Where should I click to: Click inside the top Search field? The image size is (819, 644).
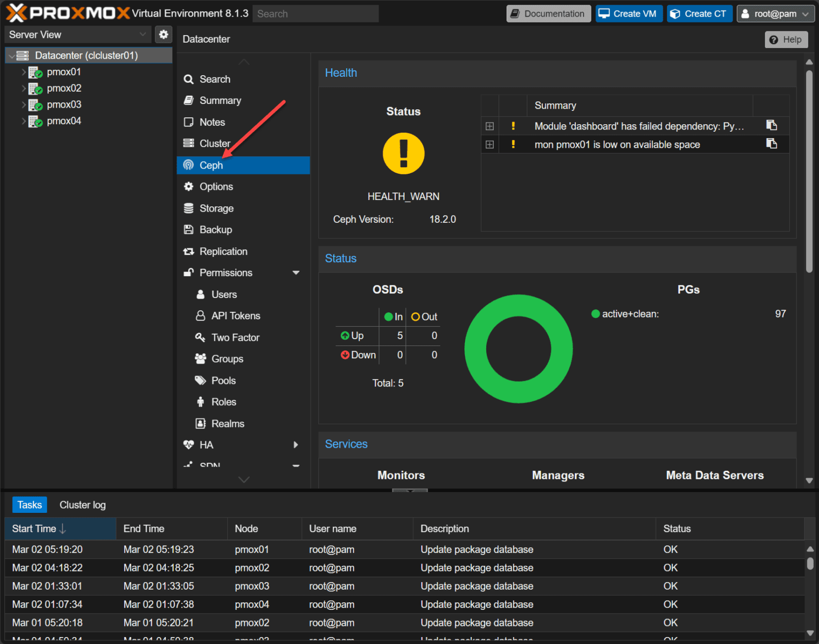click(315, 13)
